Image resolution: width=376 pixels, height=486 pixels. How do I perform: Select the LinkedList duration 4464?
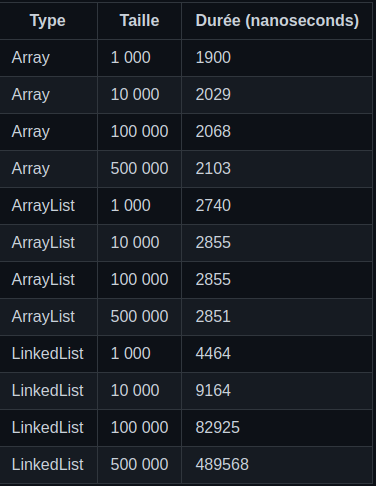tap(213, 354)
